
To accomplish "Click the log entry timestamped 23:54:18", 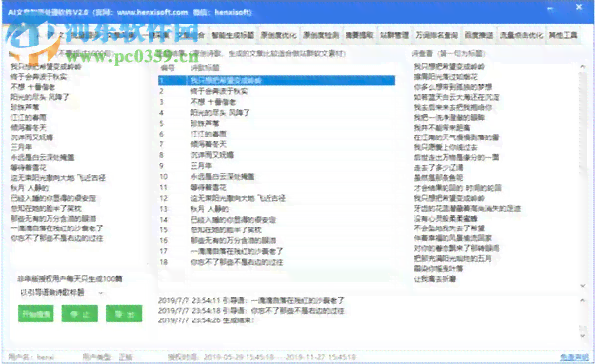I will click(x=250, y=311).
